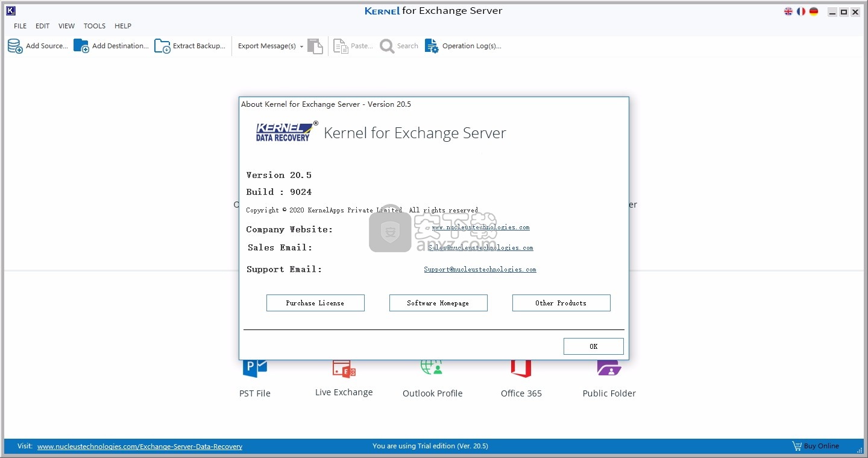
Task: Expand the Export Message(s) dropdown arrow
Action: coord(301,46)
